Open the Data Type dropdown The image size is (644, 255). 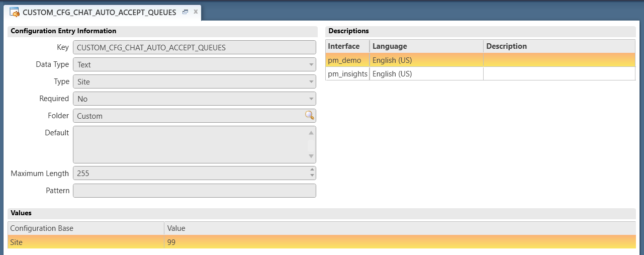(x=312, y=64)
